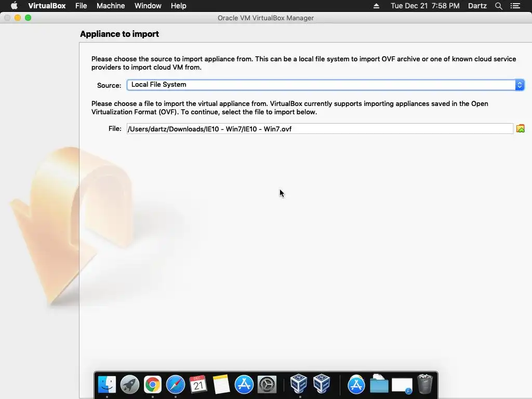Open Calendar showing Dec 21 in the Dock
Viewport: 532px width, 399px height.
pyautogui.click(x=198, y=384)
